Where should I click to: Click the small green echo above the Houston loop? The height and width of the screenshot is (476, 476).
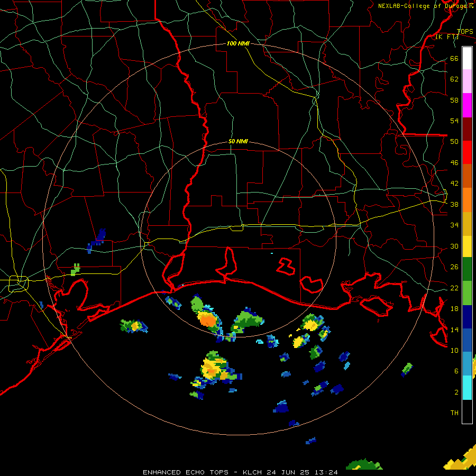tap(75, 270)
